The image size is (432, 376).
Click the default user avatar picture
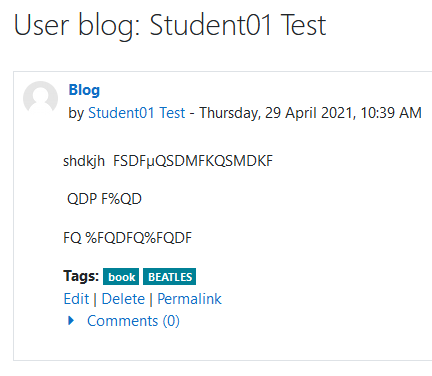coord(40,98)
